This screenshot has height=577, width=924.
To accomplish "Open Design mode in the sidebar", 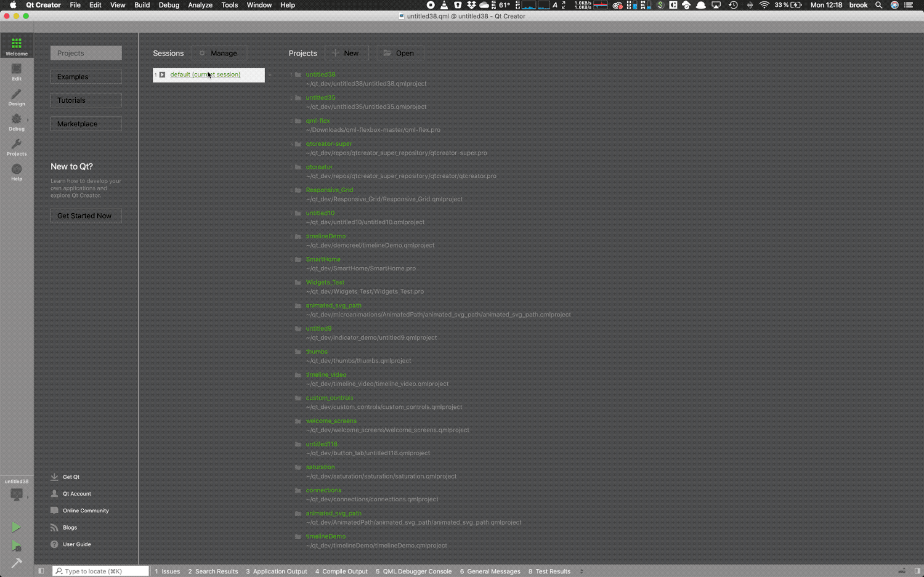I will 17,97.
